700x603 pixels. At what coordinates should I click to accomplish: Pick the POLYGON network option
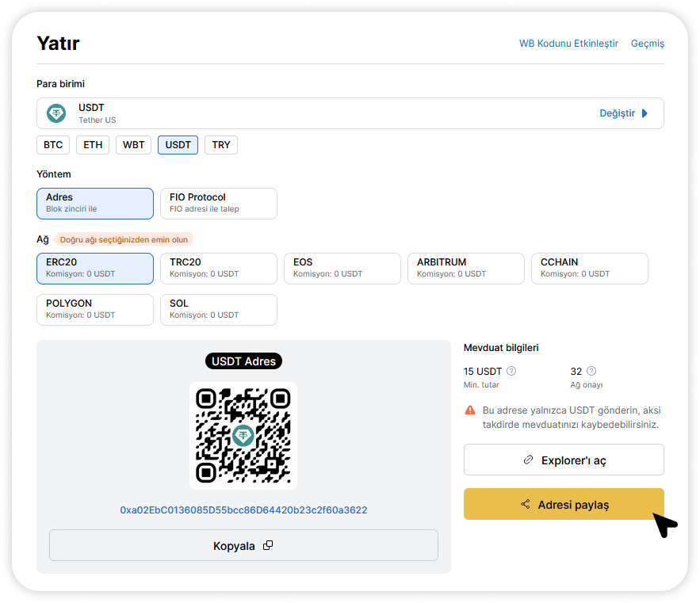(x=94, y=309)
